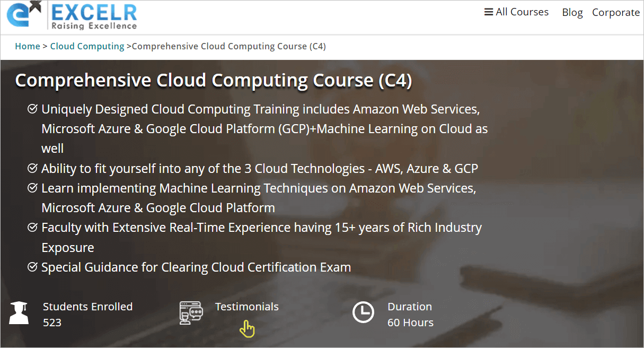Image resolution: width=644 pixels, height=348 pixels.
Task: Click the 523 students enrolled count
Action: (52, 322)
